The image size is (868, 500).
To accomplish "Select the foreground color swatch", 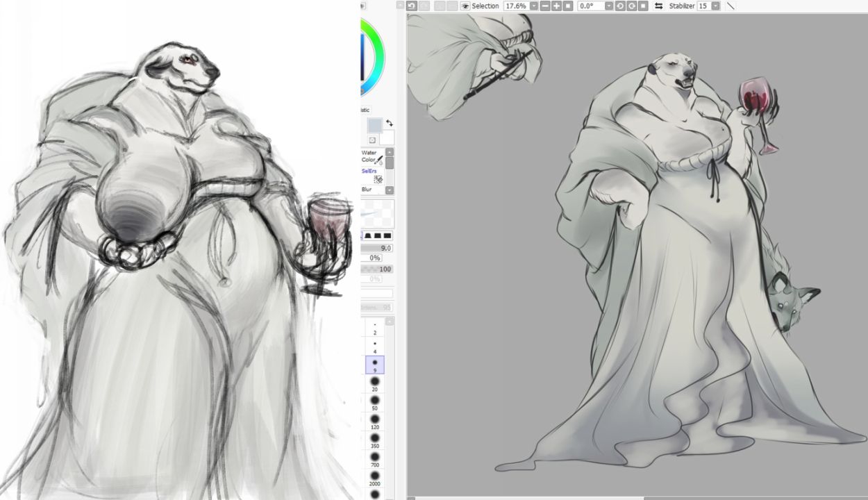I will coord(374,126).
